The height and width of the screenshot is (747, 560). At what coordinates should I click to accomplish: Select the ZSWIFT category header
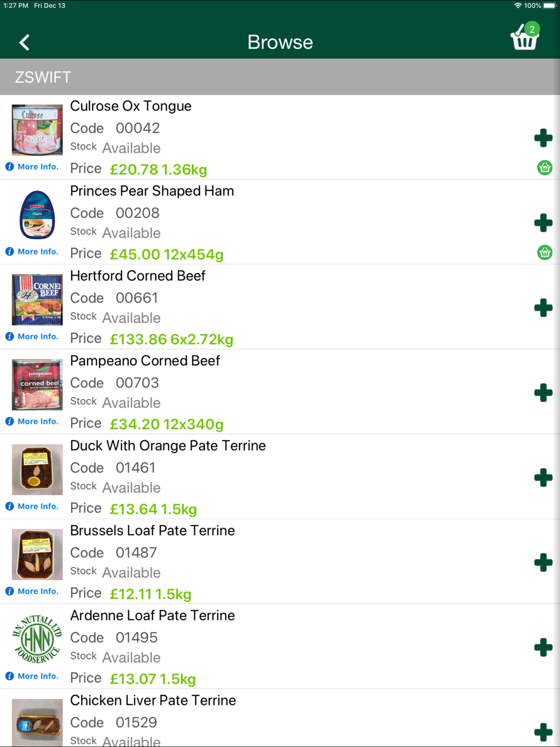(x=280, y=77)
